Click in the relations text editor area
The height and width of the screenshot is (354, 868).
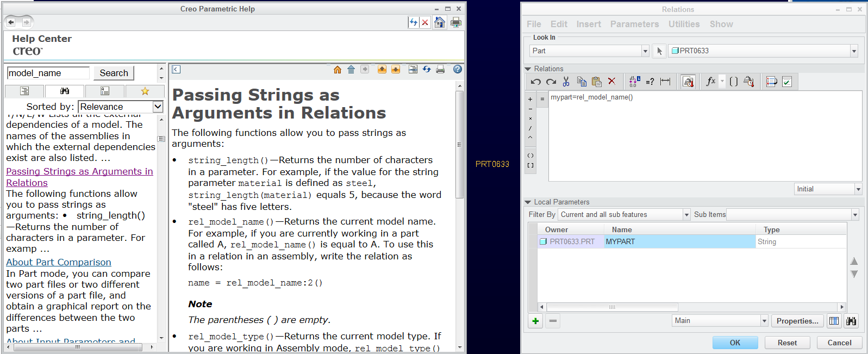(705, 136)
